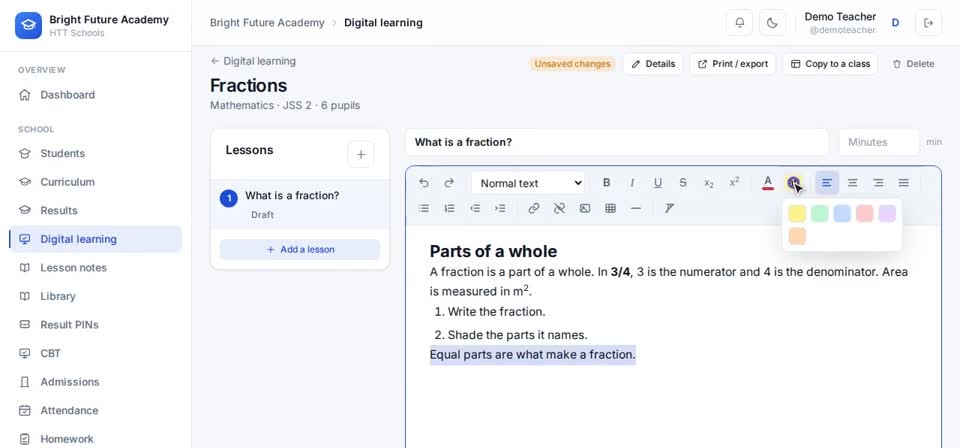This screenshot has height=448, width=960.
Task: Add a new lesson with plus icon
Action: (361, 154)
